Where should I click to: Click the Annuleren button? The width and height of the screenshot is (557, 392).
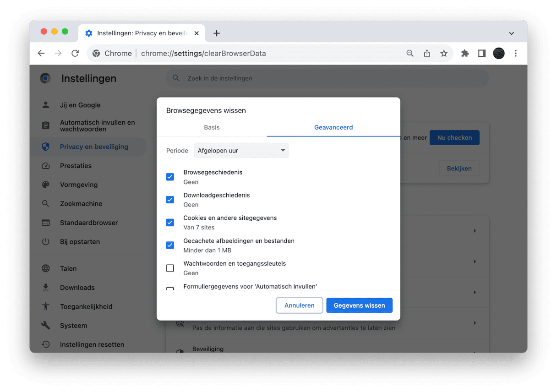300,305
